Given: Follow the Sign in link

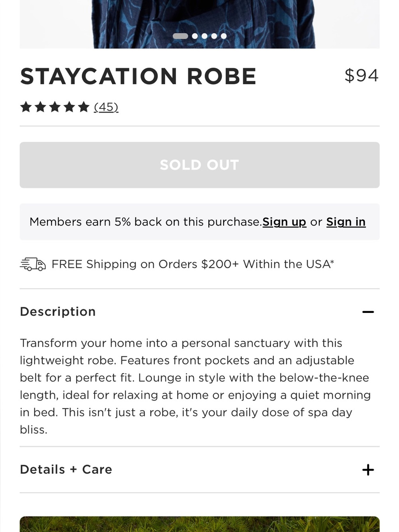Looking at the screenshot, I should [346, 222].
